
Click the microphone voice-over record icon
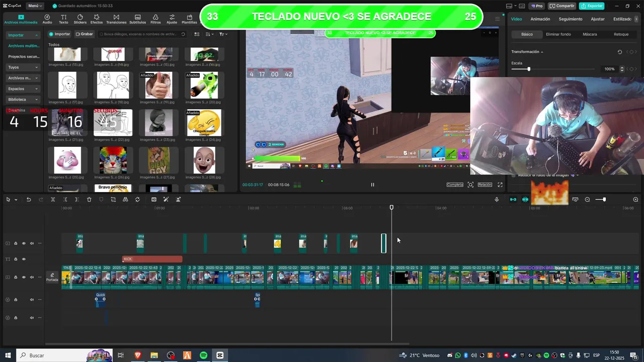coord(497,200)
